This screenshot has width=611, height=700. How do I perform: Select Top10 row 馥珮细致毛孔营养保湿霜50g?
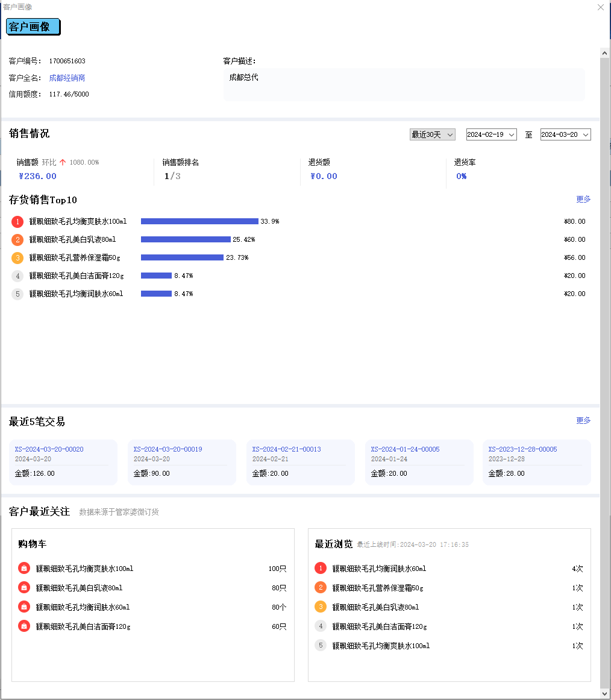(75, 257)
